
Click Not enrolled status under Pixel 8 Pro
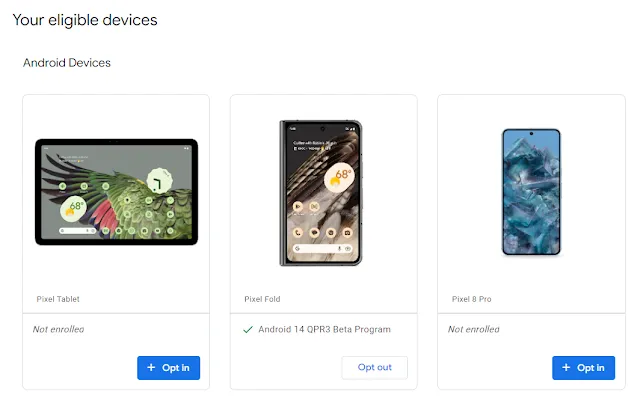(473, 329)
